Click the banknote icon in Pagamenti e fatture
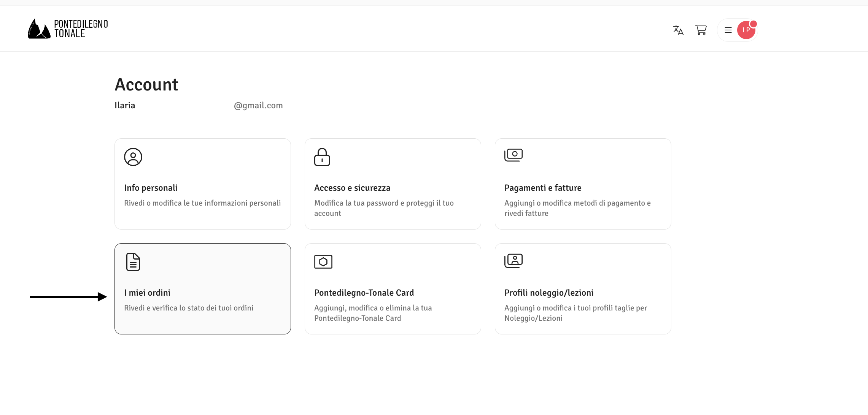868x415 pixels. coord(513,155)
